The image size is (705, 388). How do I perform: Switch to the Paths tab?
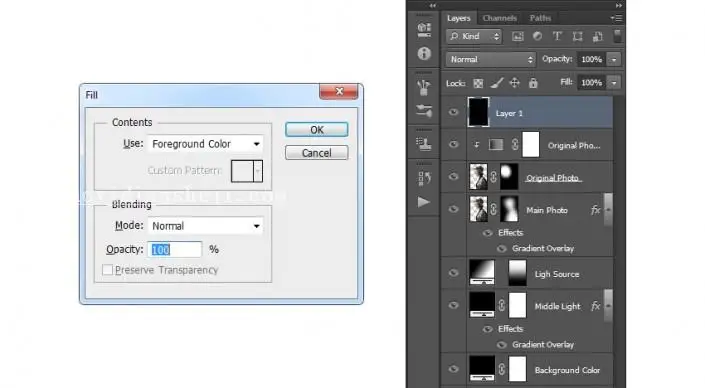(540, 18)
